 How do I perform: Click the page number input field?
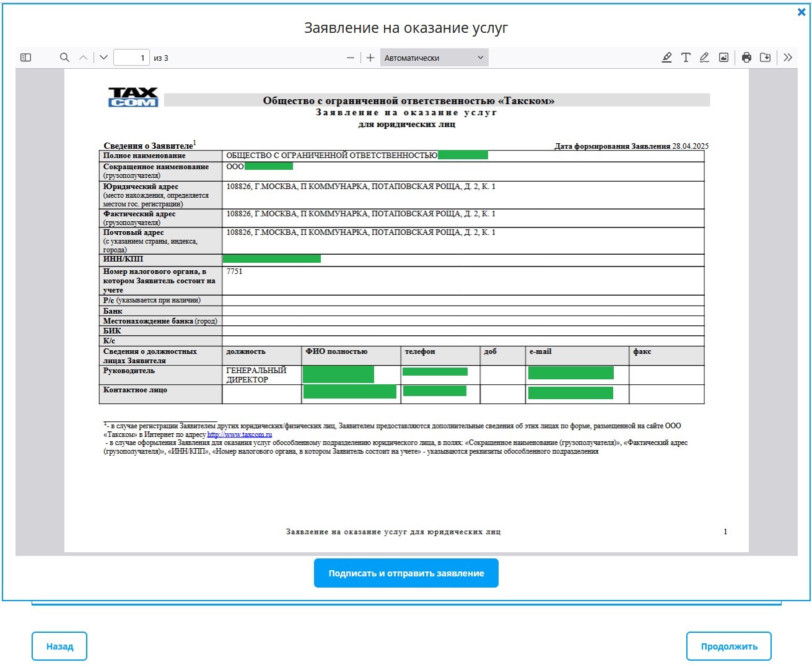click(131, 58)
